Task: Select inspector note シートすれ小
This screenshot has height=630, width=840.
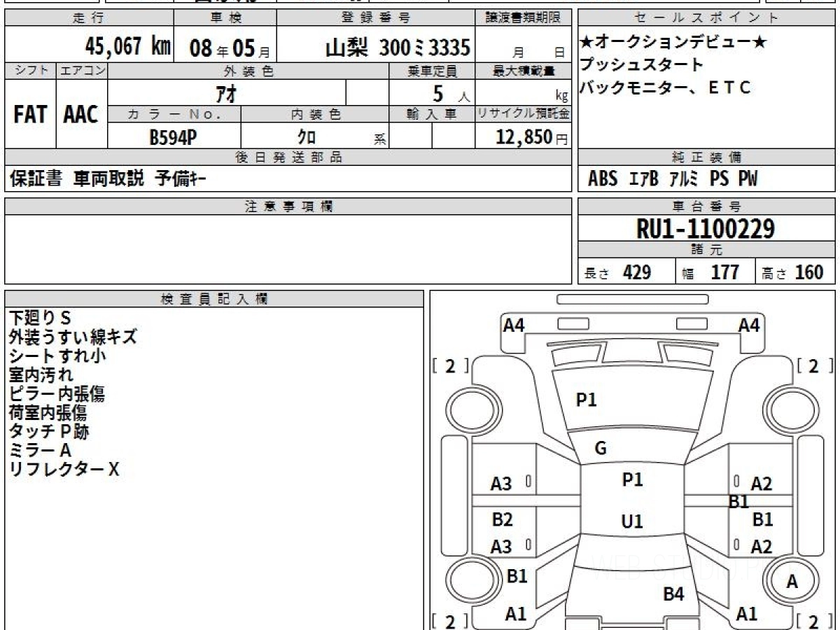Action: pos(57,356)
